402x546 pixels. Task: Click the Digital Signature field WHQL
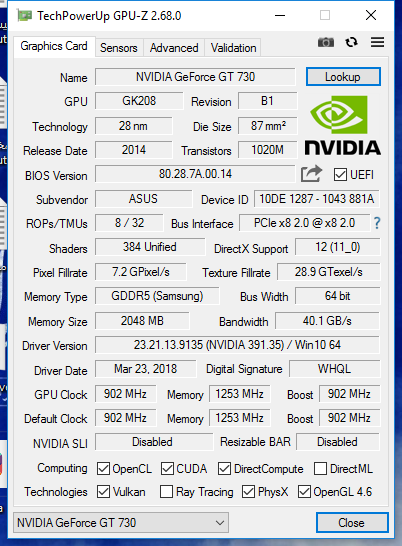point(334,369)
